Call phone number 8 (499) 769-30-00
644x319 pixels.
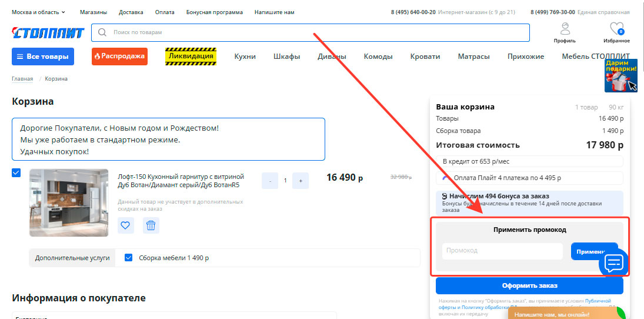pyautogui.click(x=552, y=12)
